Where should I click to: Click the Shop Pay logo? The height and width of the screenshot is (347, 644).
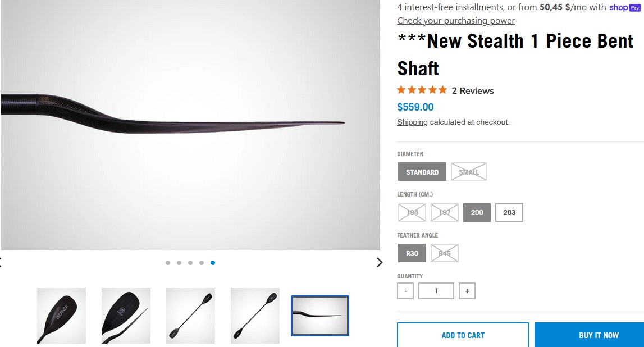click(624, 7)
